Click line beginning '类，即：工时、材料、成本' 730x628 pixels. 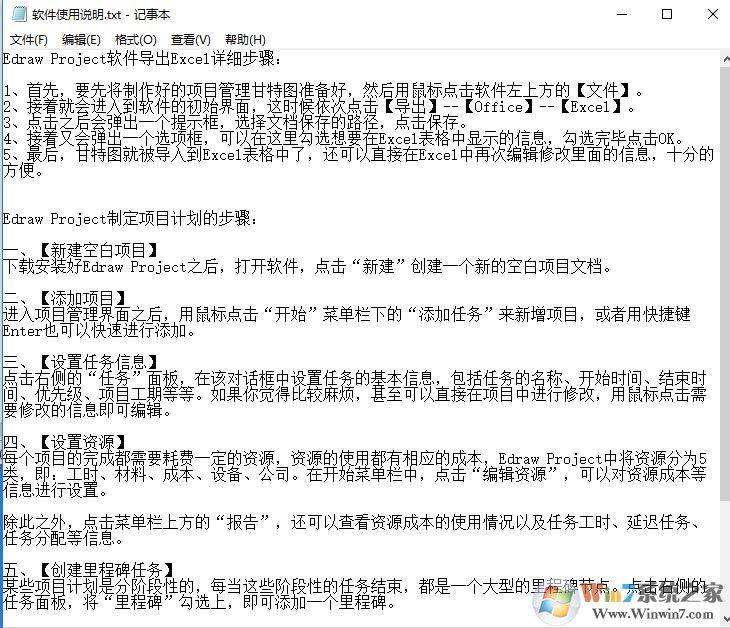coord(355,474)
